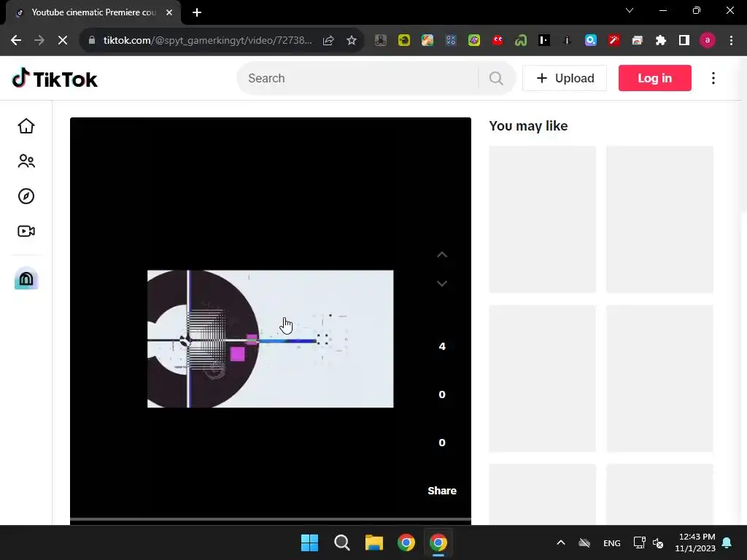Click the Share button on the video
747x560 pixels.
coord(442,491)
